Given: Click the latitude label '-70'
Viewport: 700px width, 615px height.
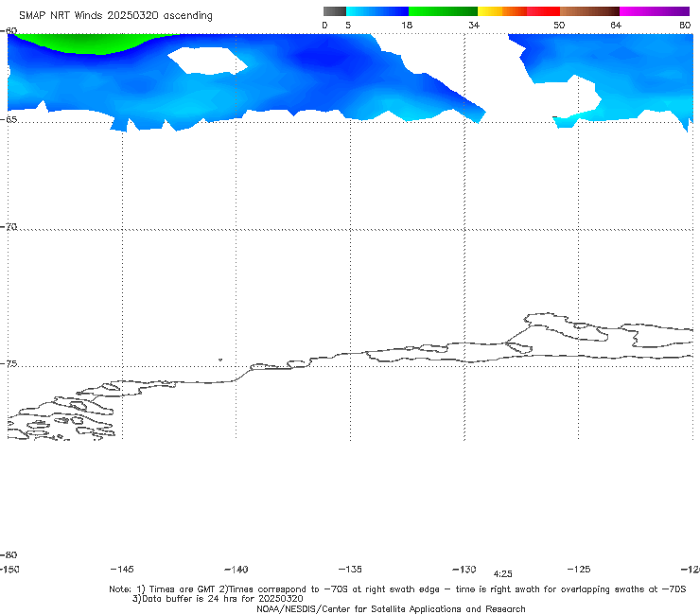Looking at the screenshot, I should [9, 226].
